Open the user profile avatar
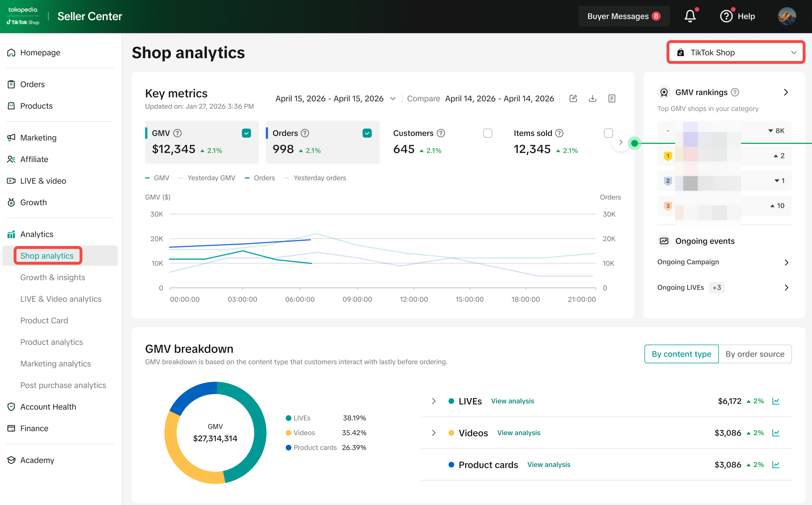This screenshot has height=505, width=812. pos(787,16)
